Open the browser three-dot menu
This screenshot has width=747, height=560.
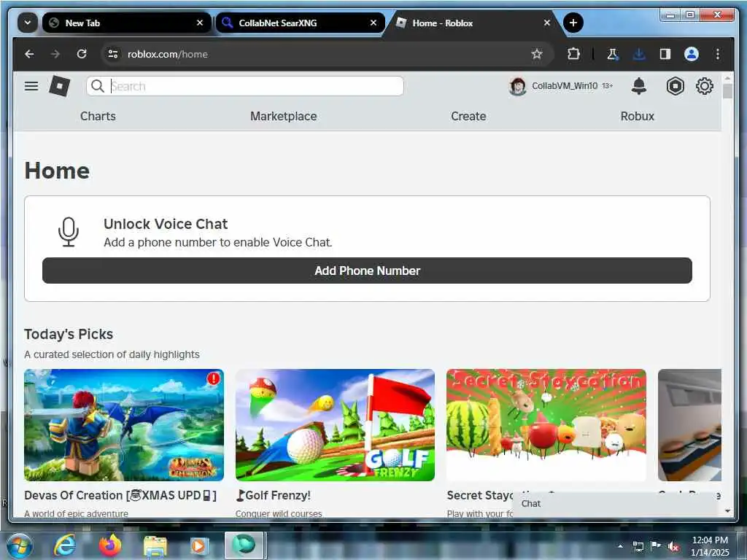pyautogui.click(x=718, y=54)
